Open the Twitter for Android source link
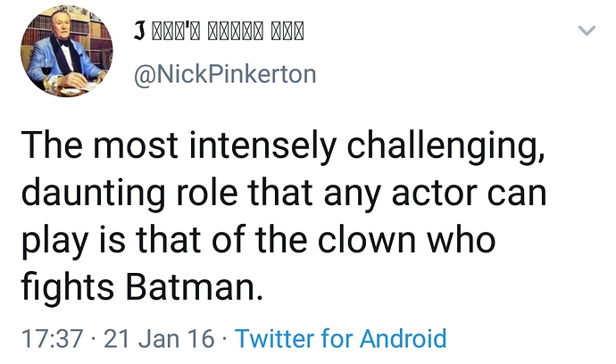616x364 pixels. pyautogui.click(x=340, y=339)
